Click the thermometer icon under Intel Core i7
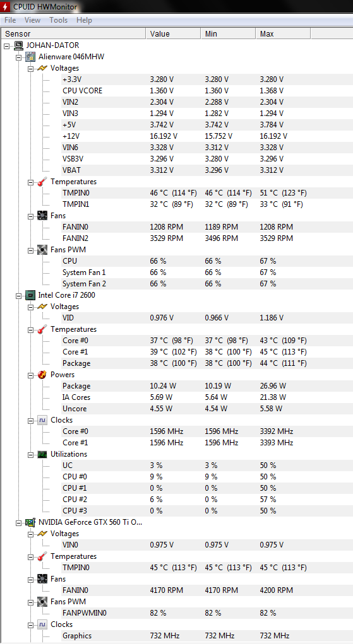353x644 pixels. [x=42, y=329]
